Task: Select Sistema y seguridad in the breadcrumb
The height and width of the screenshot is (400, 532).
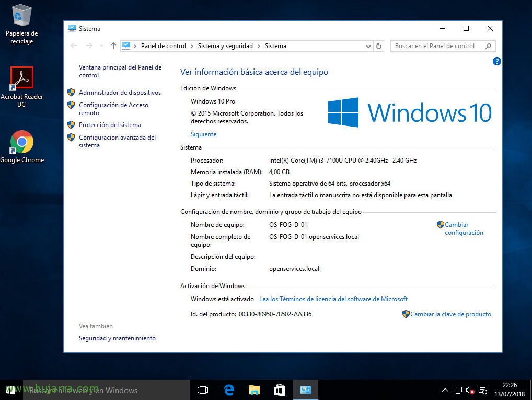Action: 225,46
